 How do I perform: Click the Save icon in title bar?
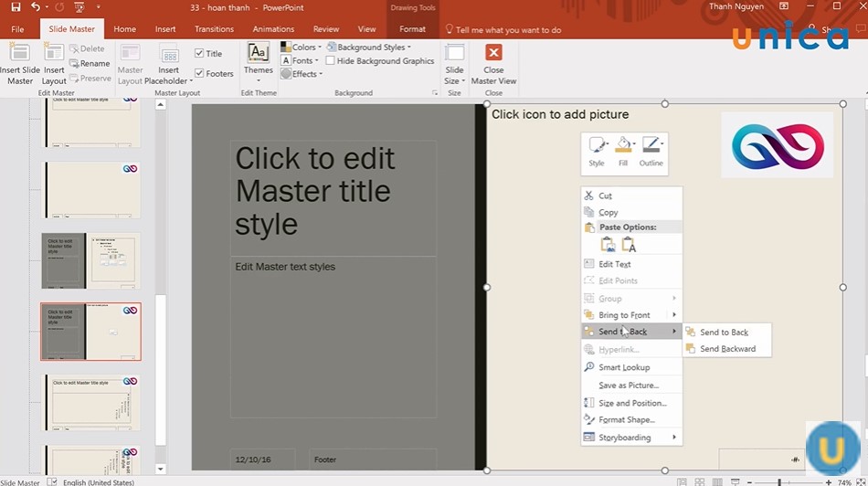point(16,7)
